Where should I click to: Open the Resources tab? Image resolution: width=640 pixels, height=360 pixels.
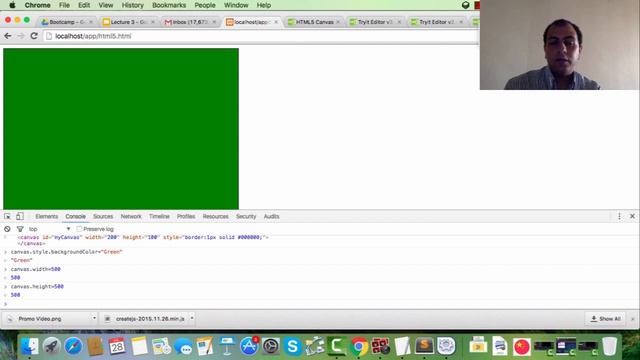click(216, 216)
